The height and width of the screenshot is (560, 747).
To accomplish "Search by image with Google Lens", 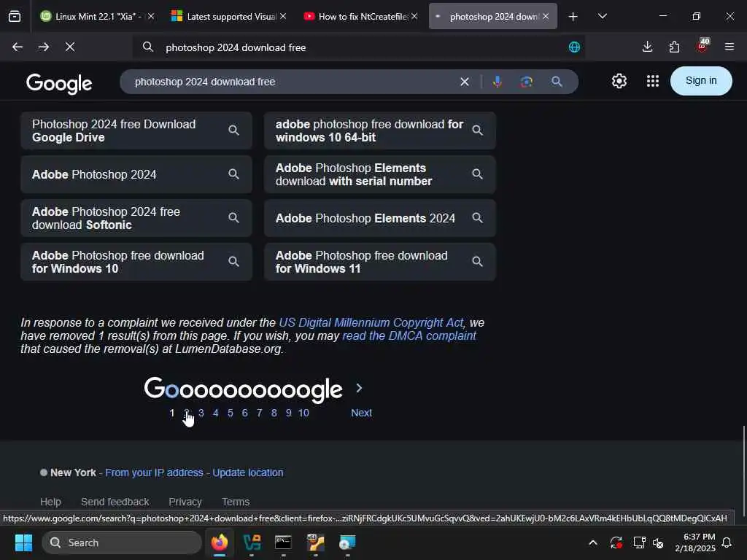I will [x=527, y=82].
